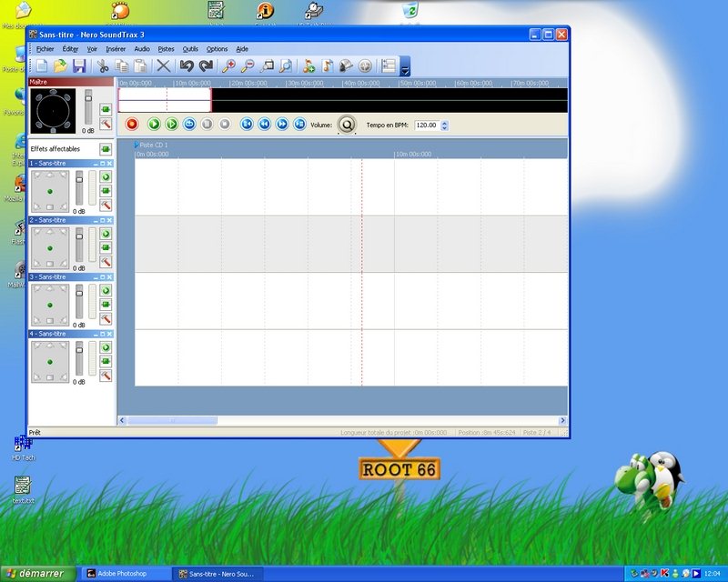This screenshot has height=582, width=728.
Task: Jump to the project start transport button
Action: (x=247, y=125)
